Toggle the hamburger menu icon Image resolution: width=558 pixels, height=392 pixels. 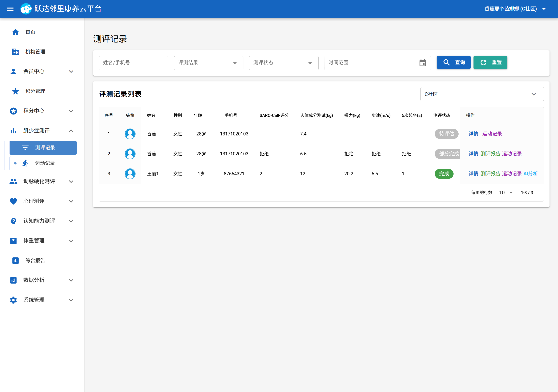[x=10, y=9]
